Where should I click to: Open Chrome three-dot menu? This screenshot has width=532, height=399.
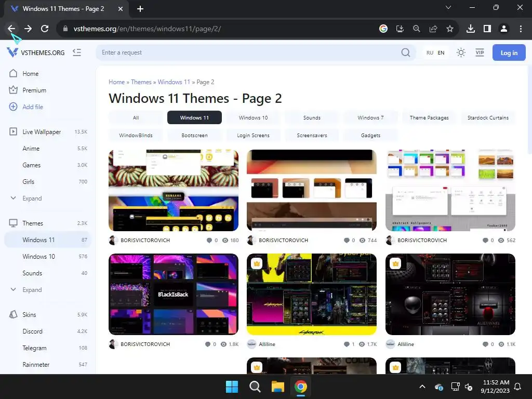pos(521,29)
